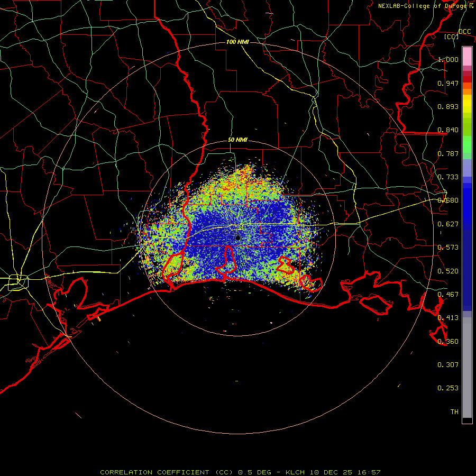Click the bottom CORRELATION COEFFICIENT caption
476x476 pixels.
click(240, 472)
